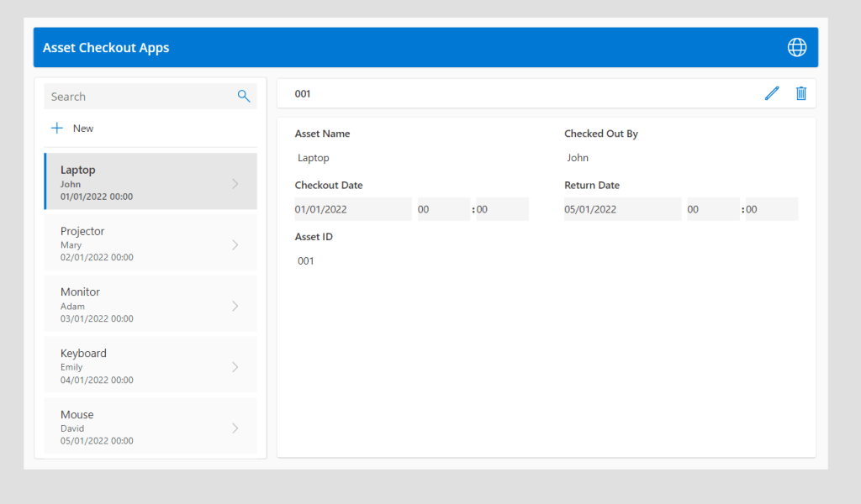Viewport: 861px width, 504px height.
Task: Click the Return Date field 05/01/2022
Action: pos(622,209)
